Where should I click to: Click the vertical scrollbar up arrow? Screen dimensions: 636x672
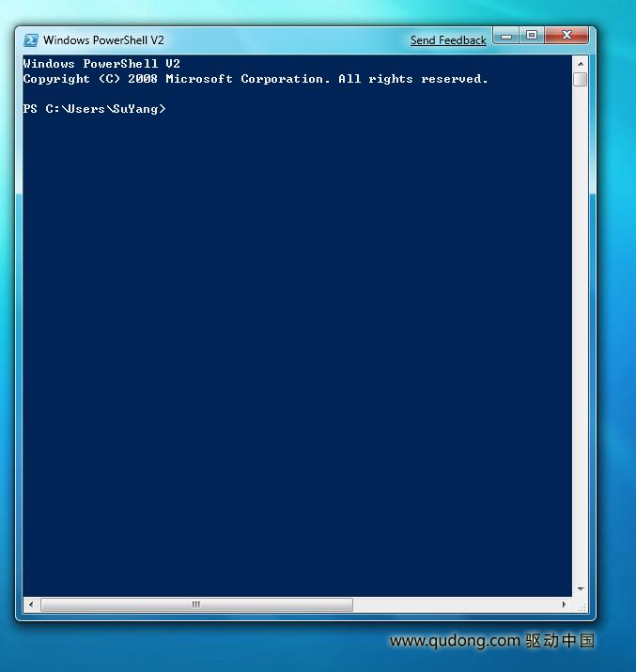pyautogui.click(x=581, y=64)
